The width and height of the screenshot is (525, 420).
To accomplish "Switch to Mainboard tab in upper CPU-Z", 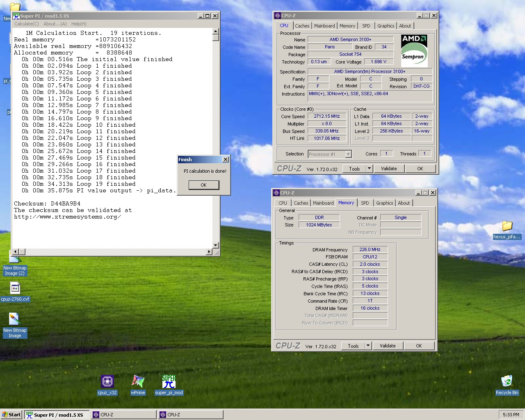I will [x=324, y=26].
